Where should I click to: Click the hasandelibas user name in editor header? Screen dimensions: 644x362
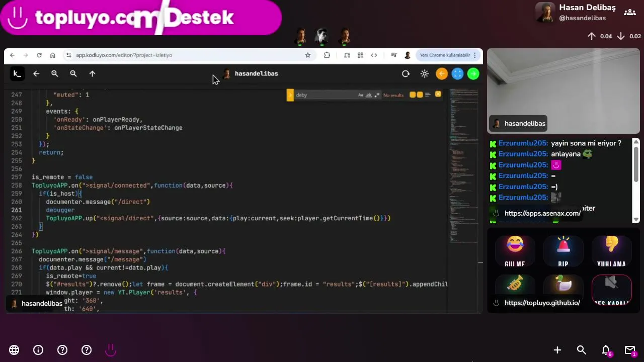click(x=256, y=74)
